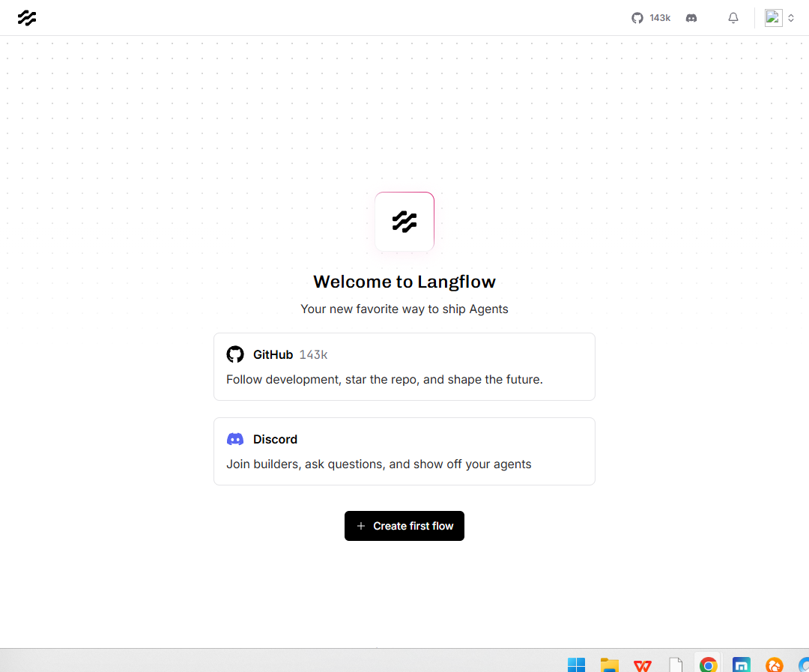
Task: Switch to Google Chrome in taskbar
Action: (709, 665)
